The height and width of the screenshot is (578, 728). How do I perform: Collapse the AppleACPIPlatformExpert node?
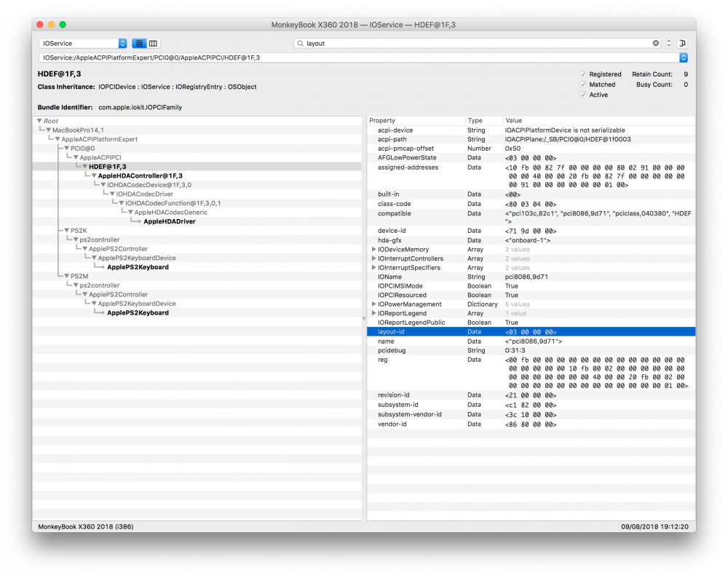click(x=58, y=139)
